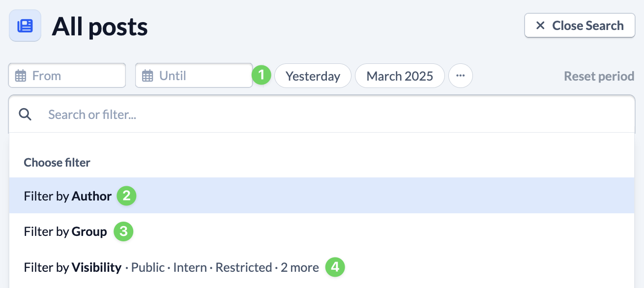Click green badge 4 beside Visibility
Viewport: 644px width, 288px height.
pyautogui.click(x=335, y=267)
